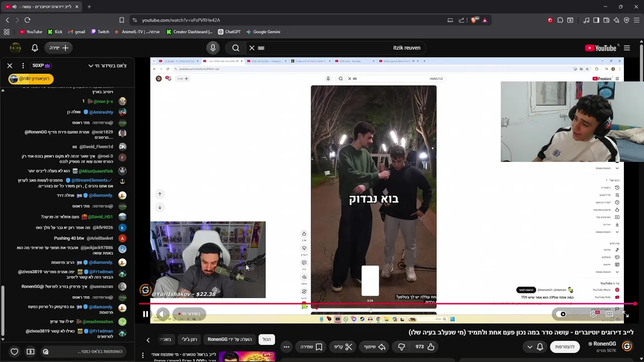Jump to live at the progress bar end handle

635,304
